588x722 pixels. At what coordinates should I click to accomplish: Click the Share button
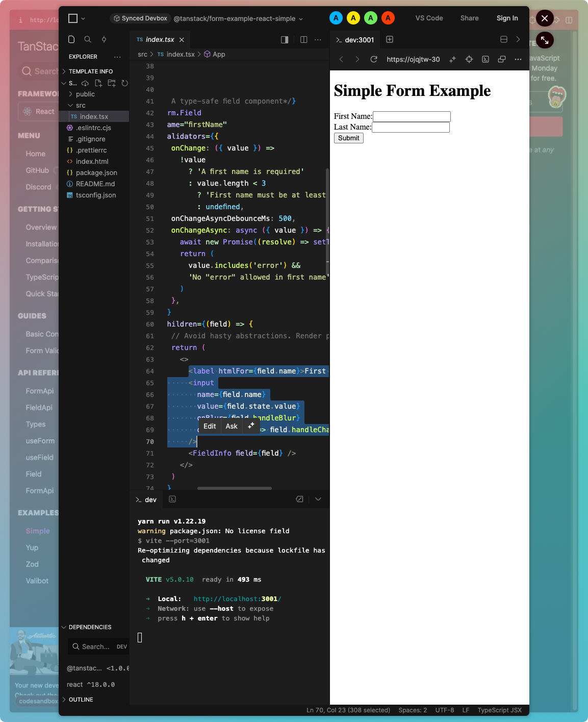pyautogui.click(x=470, y=18)
